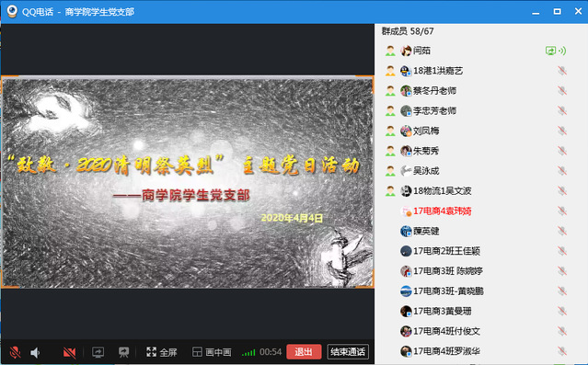This screenshot has width=588, height=365.
Task: Click the shared presentation slide area
Action: 188,182
